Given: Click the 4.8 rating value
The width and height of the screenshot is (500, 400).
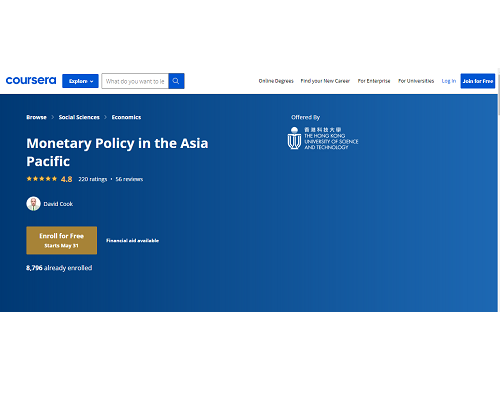Looking at the screenshot, I should [66, 179].
